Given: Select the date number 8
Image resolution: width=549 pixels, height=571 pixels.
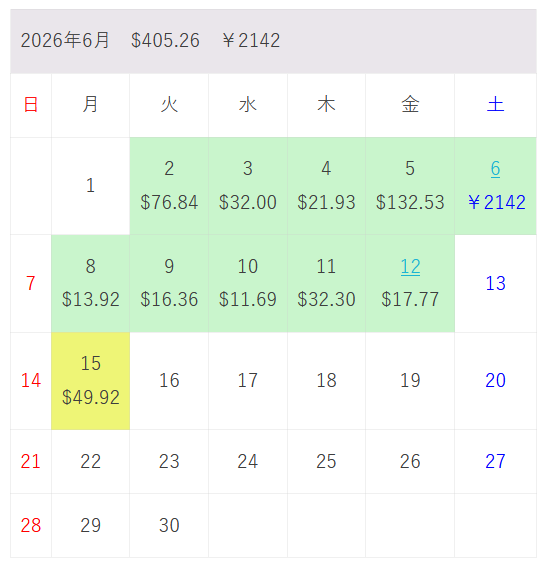Looking at the screenshot, I should tap(91, 266).
